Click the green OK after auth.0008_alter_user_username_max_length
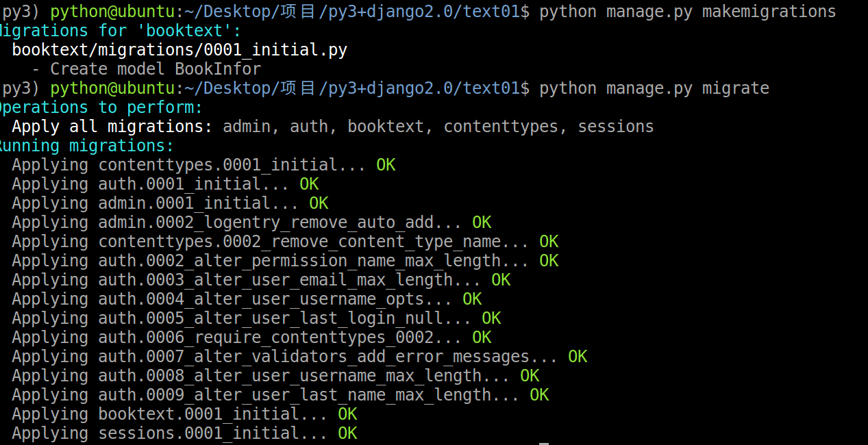Viewport: 868px width, 445px height. 530,376
